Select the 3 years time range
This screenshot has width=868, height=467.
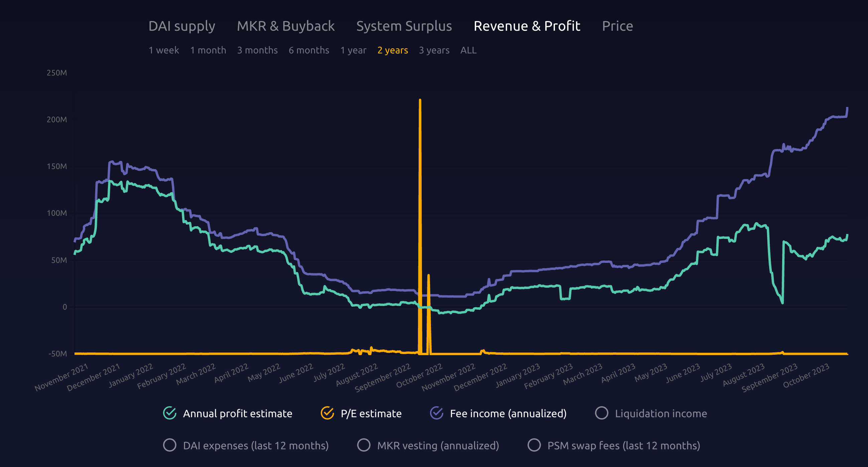point(434,50)
